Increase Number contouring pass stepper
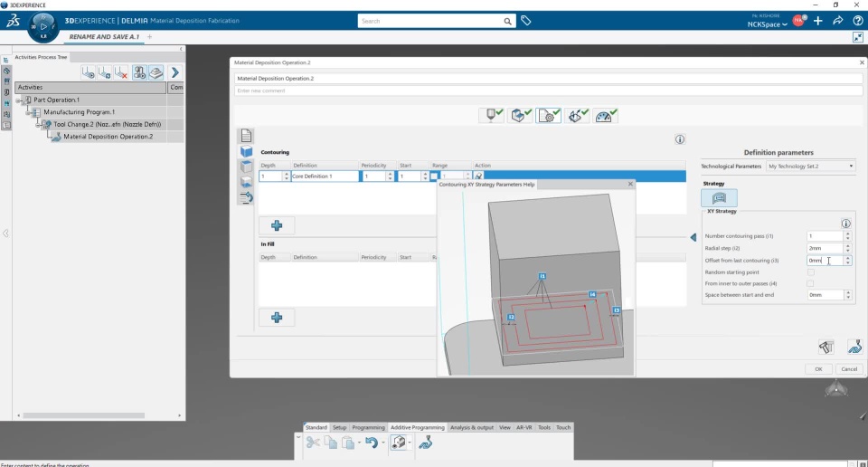Image resolution: width=868 pixels, height=467 pixels. pos(847,233)
